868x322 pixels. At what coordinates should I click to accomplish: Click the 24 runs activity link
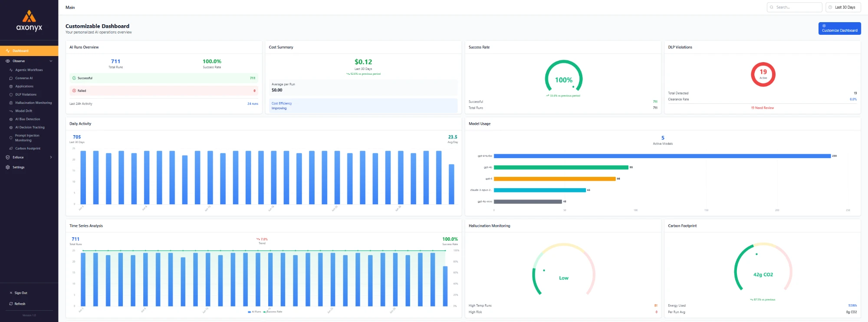(x=253, y=104)
